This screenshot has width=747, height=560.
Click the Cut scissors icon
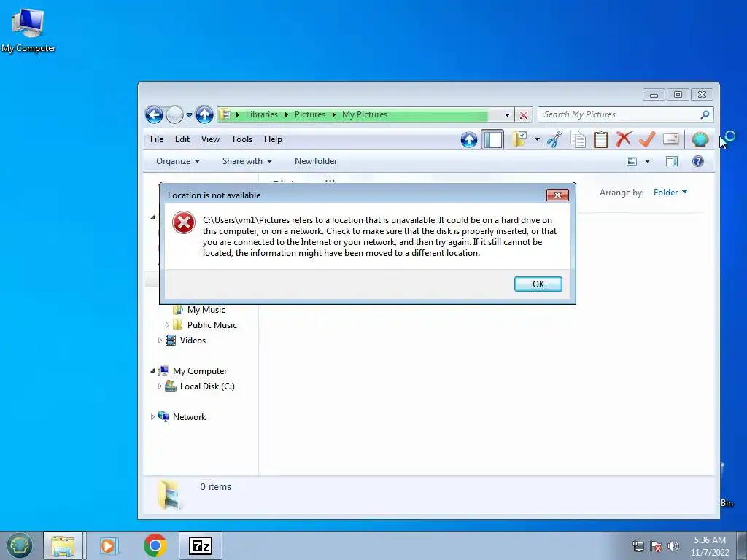pos(554,139)
